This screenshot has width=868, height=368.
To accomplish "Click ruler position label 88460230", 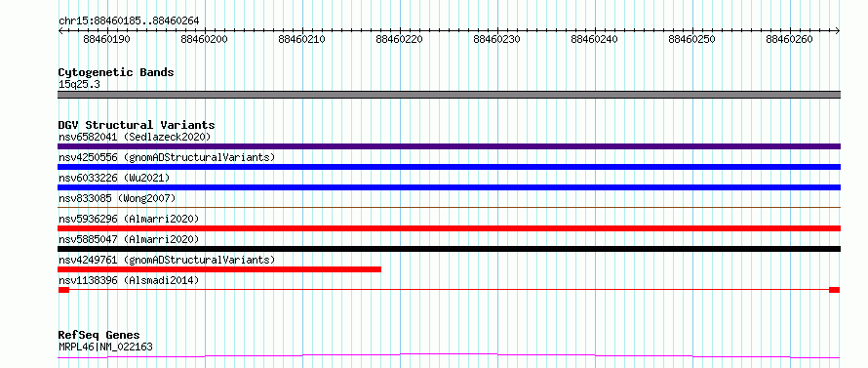I will coord(497,39).
